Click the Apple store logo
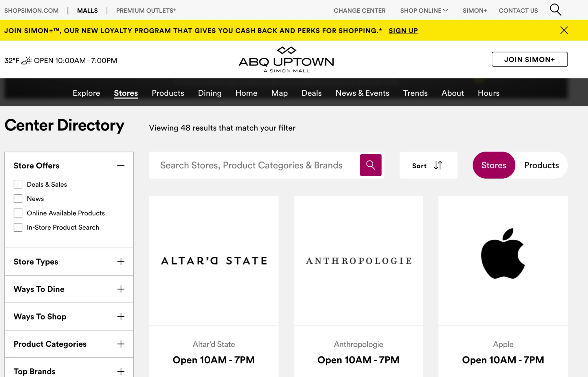Screen dimensions: 588x377 503,255
